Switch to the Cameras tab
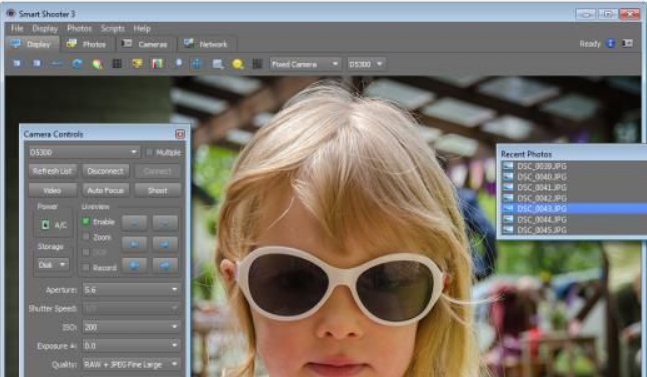647x377 pixels. [146, 44]
